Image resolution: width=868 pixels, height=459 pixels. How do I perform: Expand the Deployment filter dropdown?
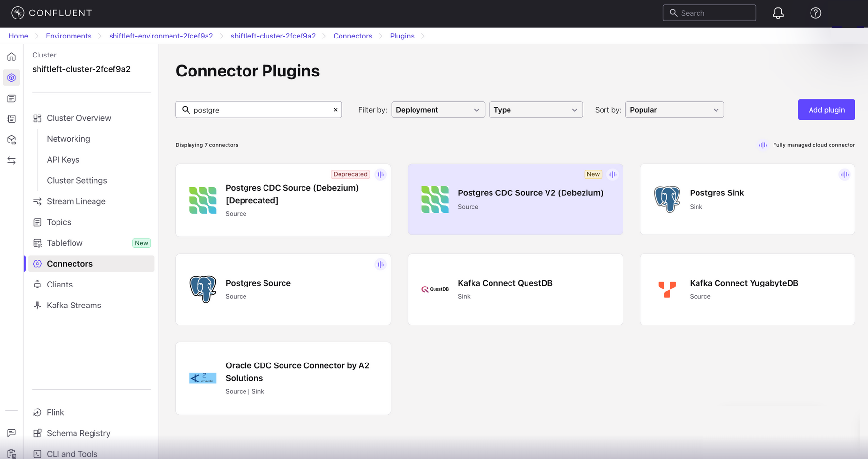[x=437, y=110]
